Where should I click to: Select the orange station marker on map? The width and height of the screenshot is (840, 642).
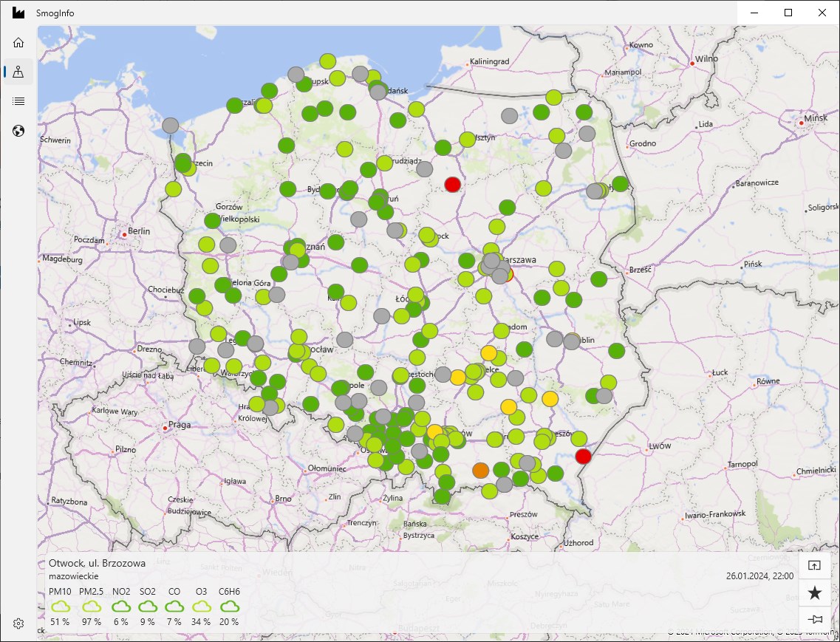pos(480,471)
